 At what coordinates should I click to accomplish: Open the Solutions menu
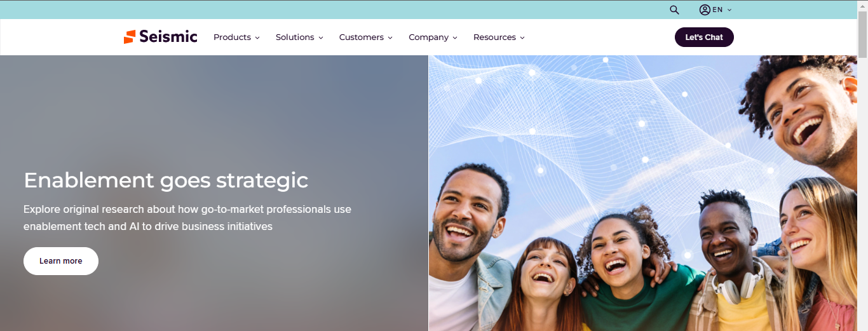(x=299, y=37)
